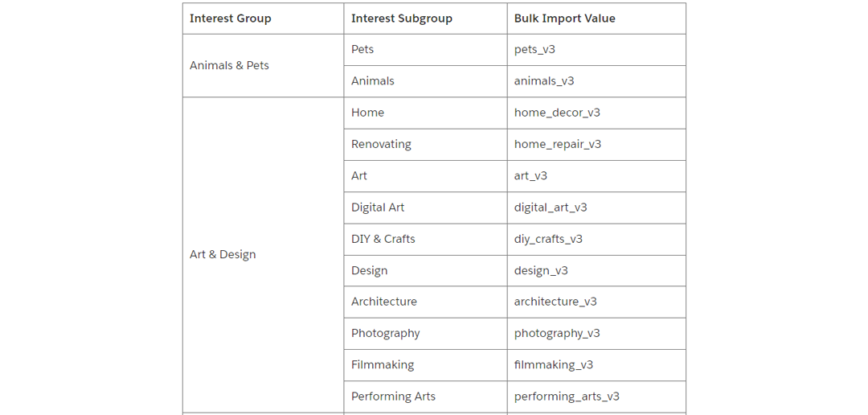Click the Bulk Import Value column header
The image size is (868, 415).
pyautogui.click(x=564, y=18)
